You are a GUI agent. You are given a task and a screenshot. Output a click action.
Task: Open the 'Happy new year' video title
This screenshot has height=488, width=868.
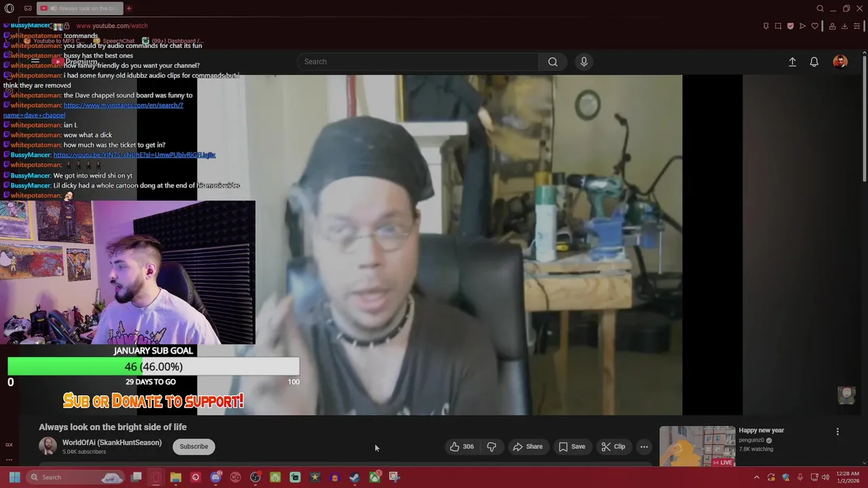[x=762, y=430]
